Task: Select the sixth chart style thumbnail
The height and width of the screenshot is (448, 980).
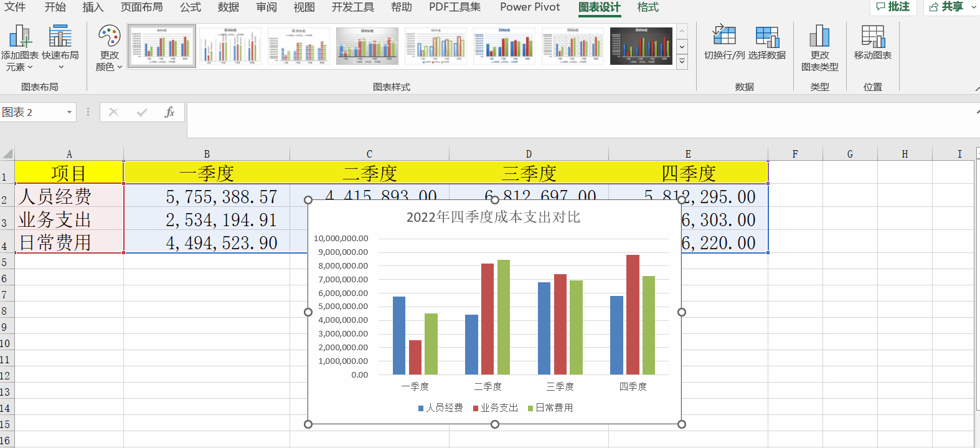Action: [x=504, y=46]
